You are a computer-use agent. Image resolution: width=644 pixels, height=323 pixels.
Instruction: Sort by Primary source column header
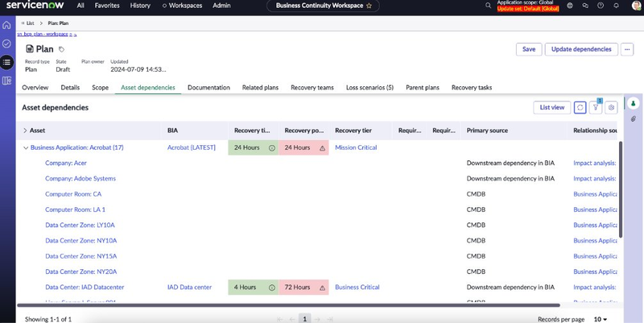pyautogui.click(x=487, y=130)
